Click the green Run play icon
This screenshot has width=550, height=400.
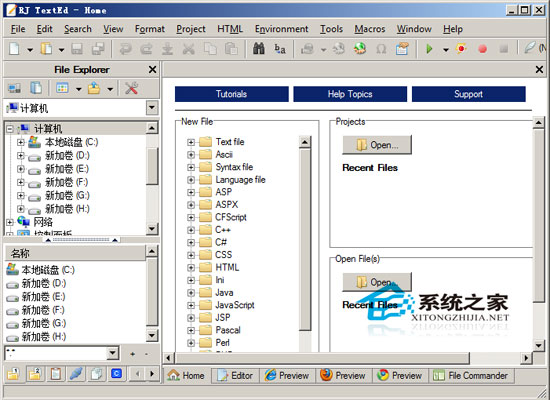tap(429, 49)
